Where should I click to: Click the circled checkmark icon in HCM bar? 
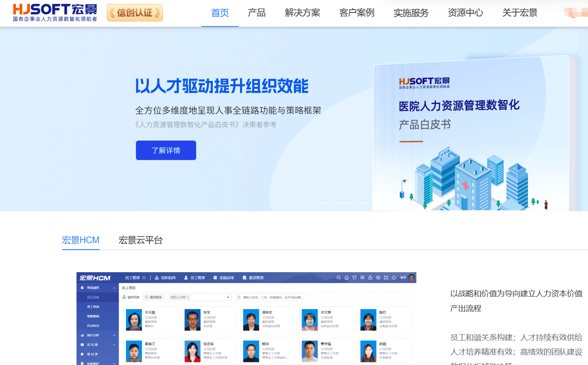click(378, 278)
